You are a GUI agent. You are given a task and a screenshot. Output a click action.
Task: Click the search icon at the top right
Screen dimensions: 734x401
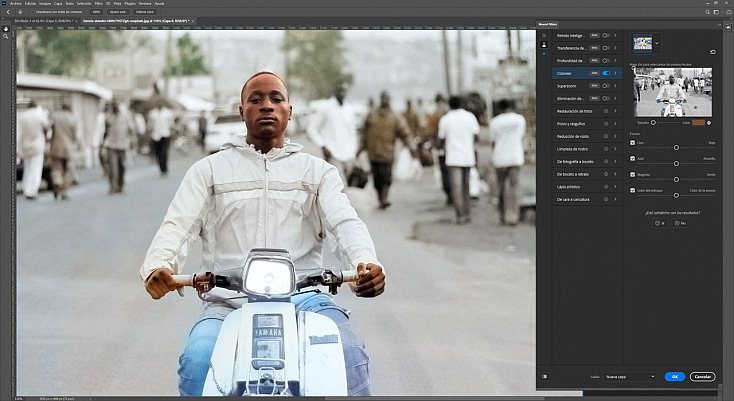click(707, 12)
